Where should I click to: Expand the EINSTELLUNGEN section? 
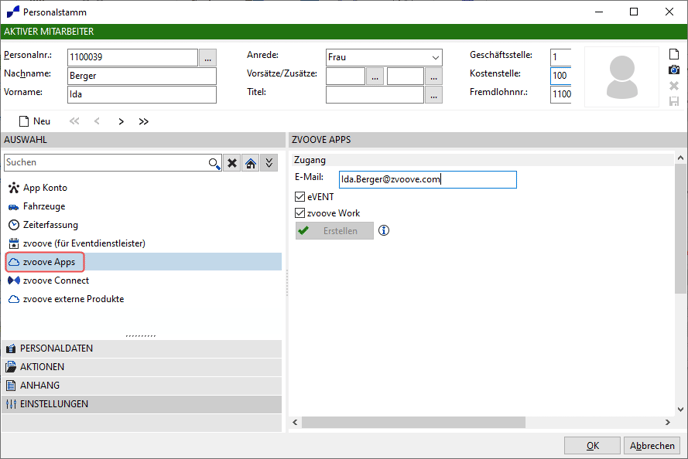tap(142, 404)
